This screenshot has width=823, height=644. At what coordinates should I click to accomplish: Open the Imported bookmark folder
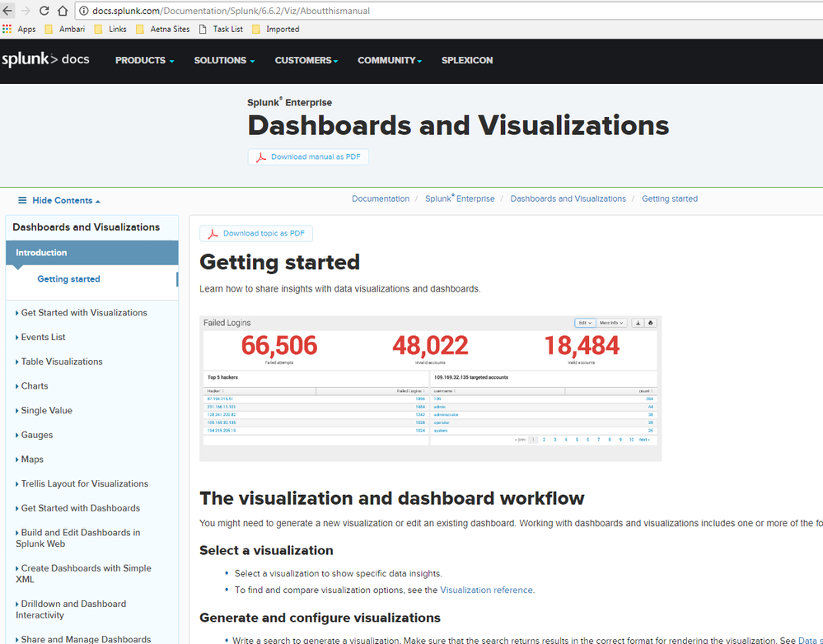(x=275, y=30)
